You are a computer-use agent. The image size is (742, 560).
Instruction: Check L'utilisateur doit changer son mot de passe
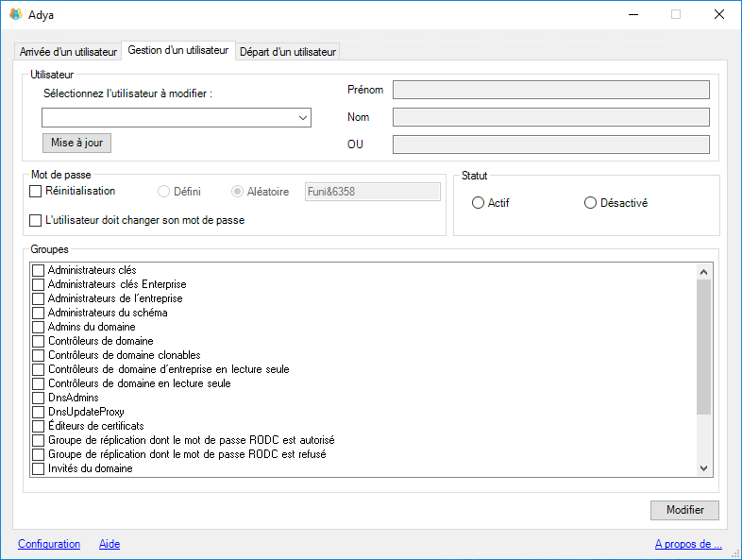tap(36, 221)
